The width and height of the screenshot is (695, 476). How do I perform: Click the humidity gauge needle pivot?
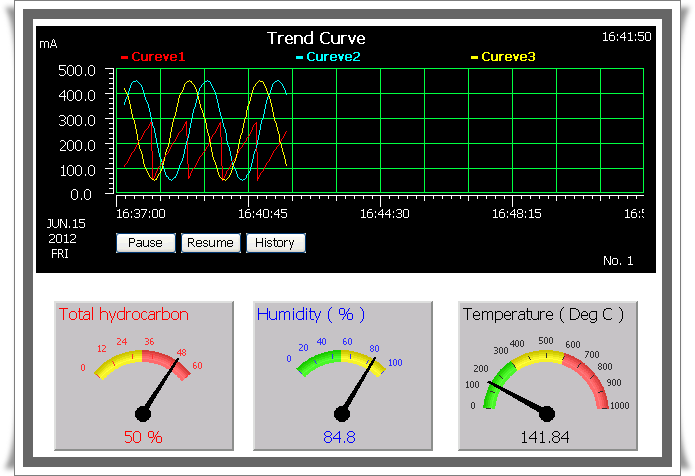pos(342,414)
